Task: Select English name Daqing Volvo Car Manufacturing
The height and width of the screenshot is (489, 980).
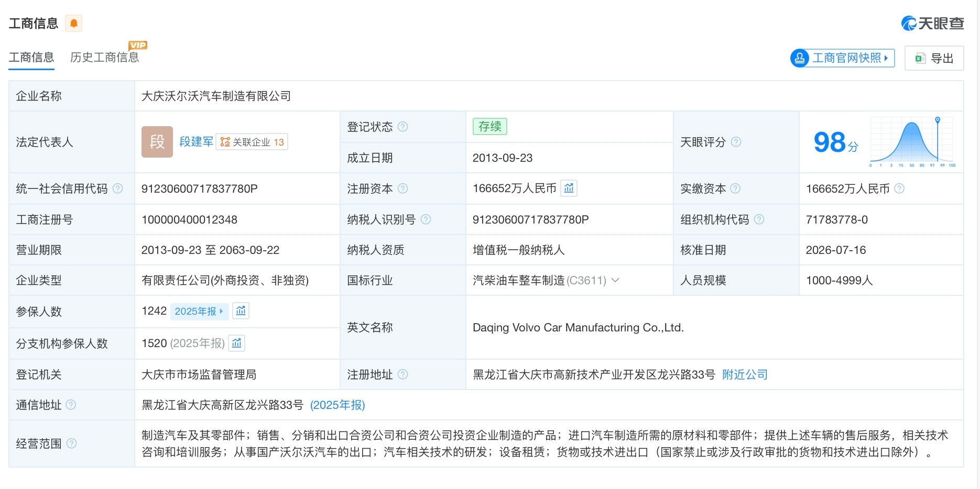Action: 578,327
